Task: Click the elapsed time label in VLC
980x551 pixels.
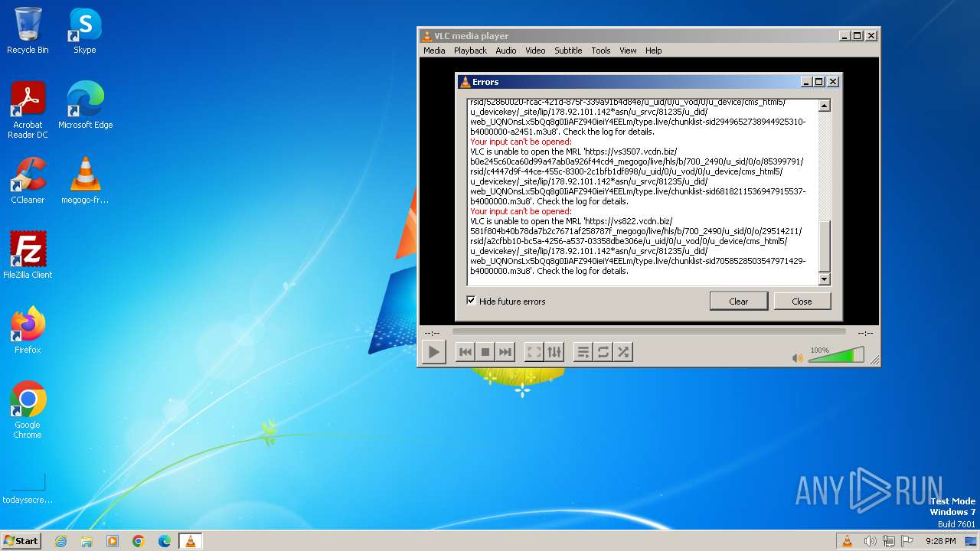Action: click(x=433, y=333)
